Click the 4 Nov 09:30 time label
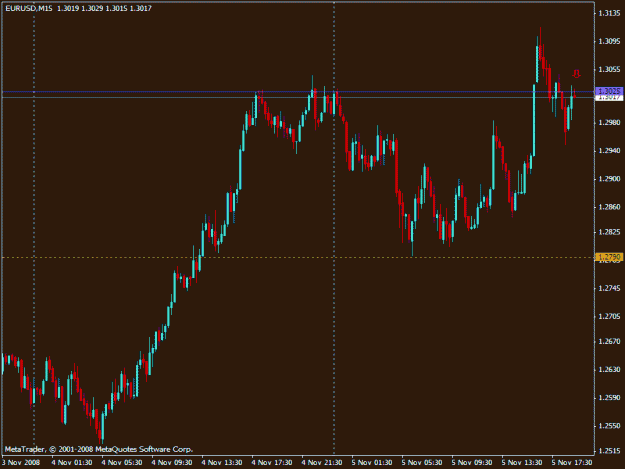 tap(172, 463)
